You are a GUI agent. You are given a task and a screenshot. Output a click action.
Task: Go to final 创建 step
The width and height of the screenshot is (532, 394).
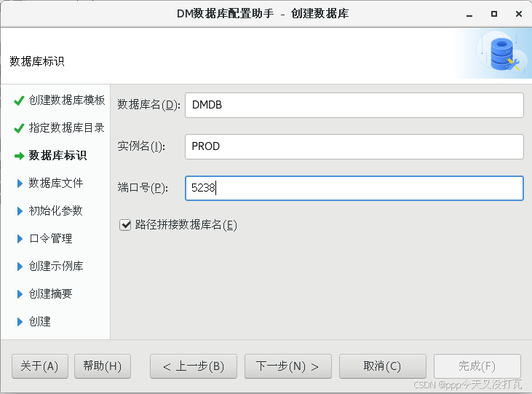[40, 321]
